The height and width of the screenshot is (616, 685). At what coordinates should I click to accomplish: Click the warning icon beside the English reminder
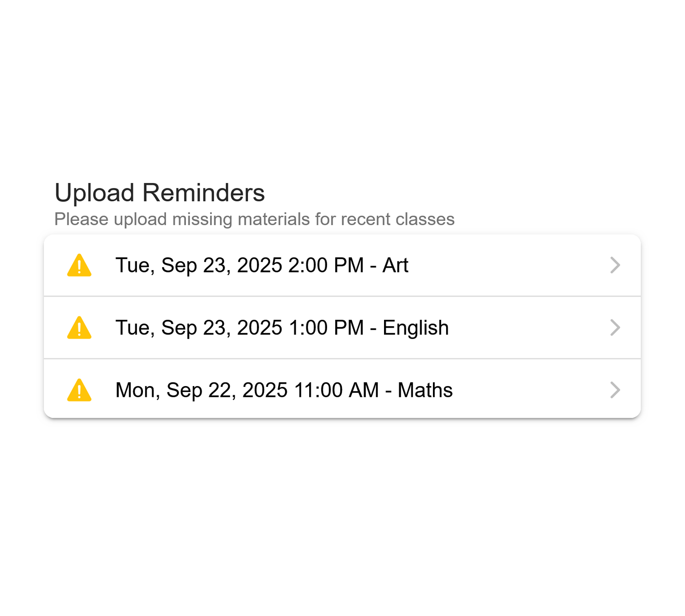click(80, 327)
